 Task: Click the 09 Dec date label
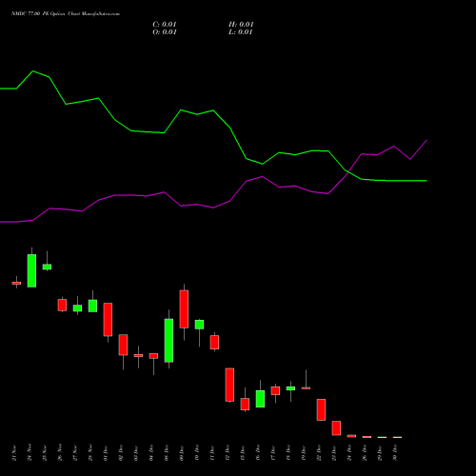[x=182, y=453]
